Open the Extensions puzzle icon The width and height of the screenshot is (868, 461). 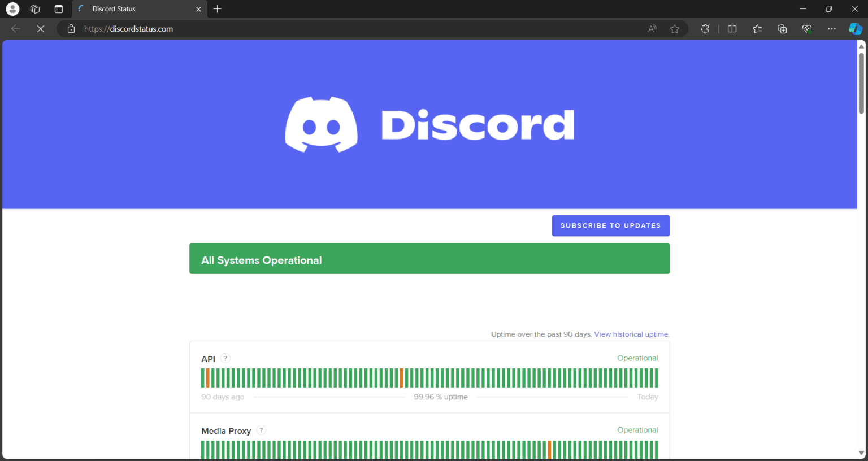click(705, 29)
